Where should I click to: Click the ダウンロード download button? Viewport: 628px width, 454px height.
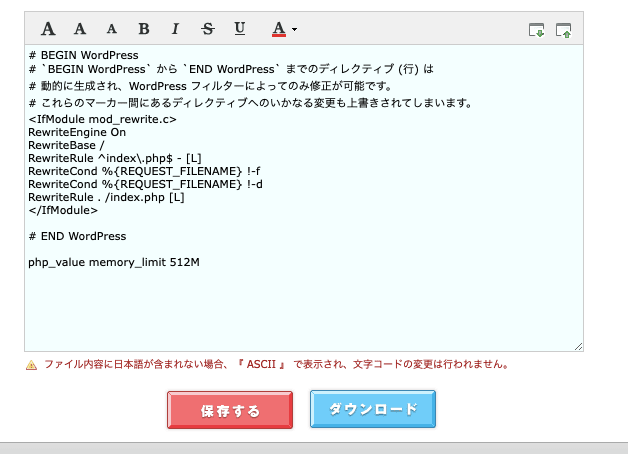(373, 409)
